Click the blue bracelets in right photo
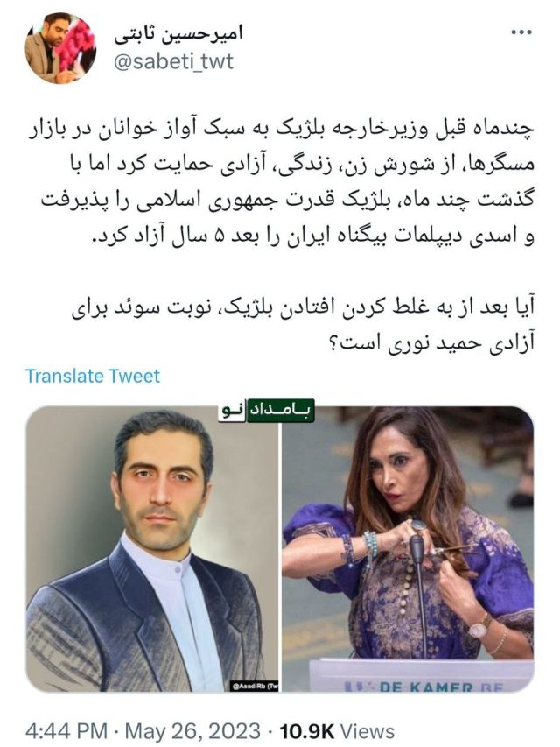The image size is (560, 747). pyautogui.click(x=360, y=548)
